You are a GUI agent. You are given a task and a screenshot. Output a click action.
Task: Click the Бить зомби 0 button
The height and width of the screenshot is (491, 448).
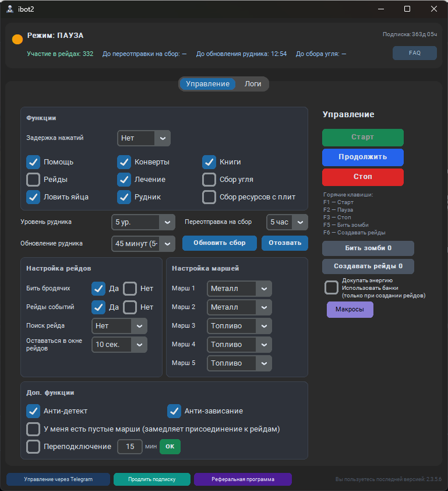click(x=368, y=248)
